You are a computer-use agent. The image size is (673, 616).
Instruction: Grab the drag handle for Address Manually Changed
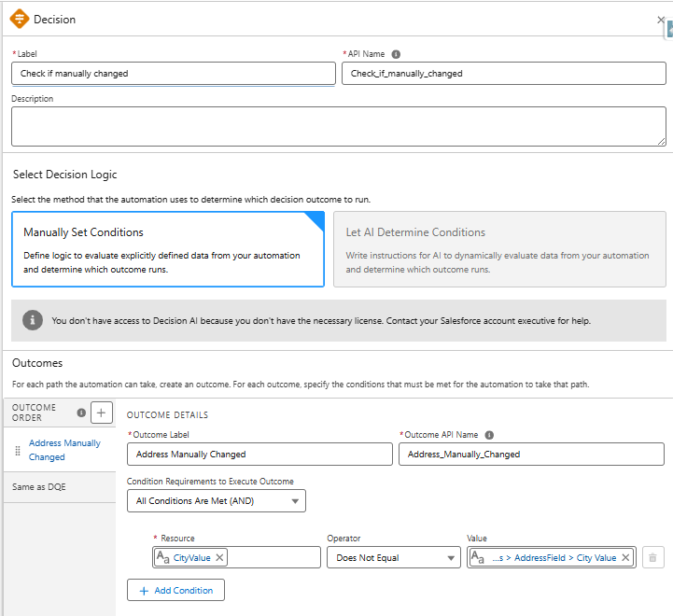tap(18, 451)
